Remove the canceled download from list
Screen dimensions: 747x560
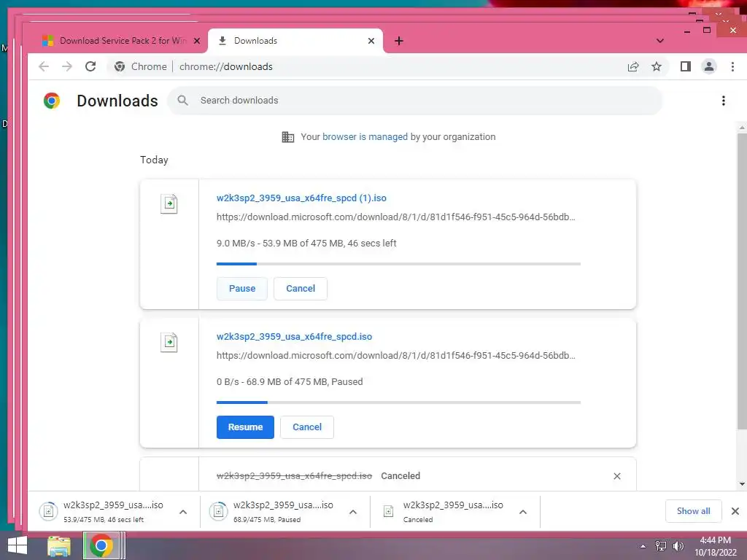pos(617,476)
